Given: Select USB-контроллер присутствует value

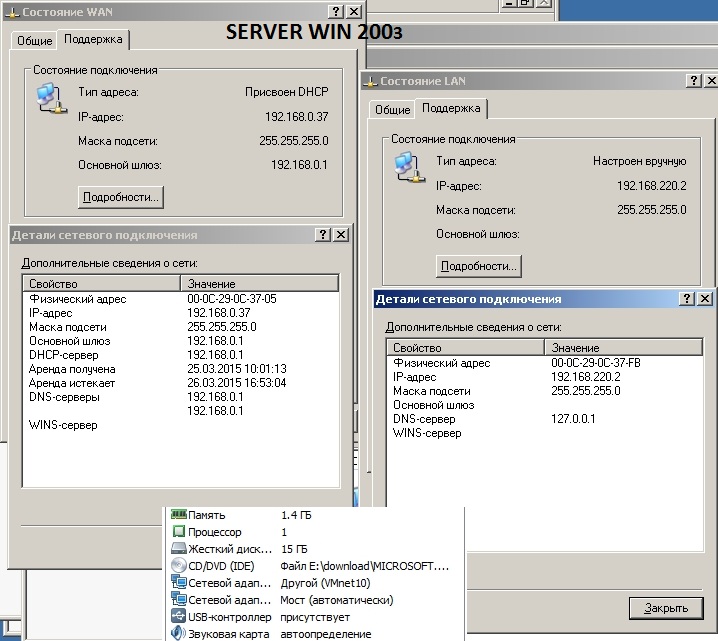Looking at the screenshot, I should 315,617.
